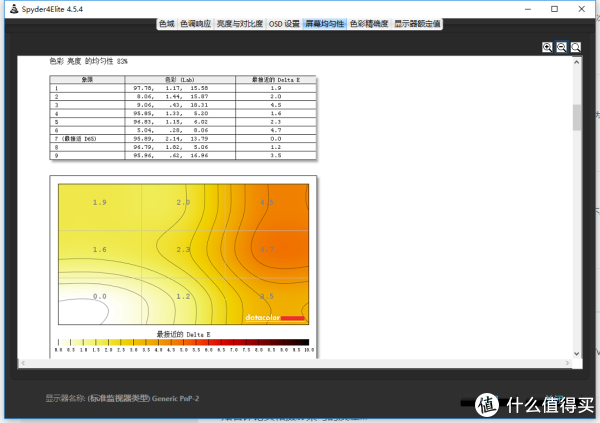The image size is (600, 423).
Task: Click the zoom in magnifier icon
Action: (547, 47)
